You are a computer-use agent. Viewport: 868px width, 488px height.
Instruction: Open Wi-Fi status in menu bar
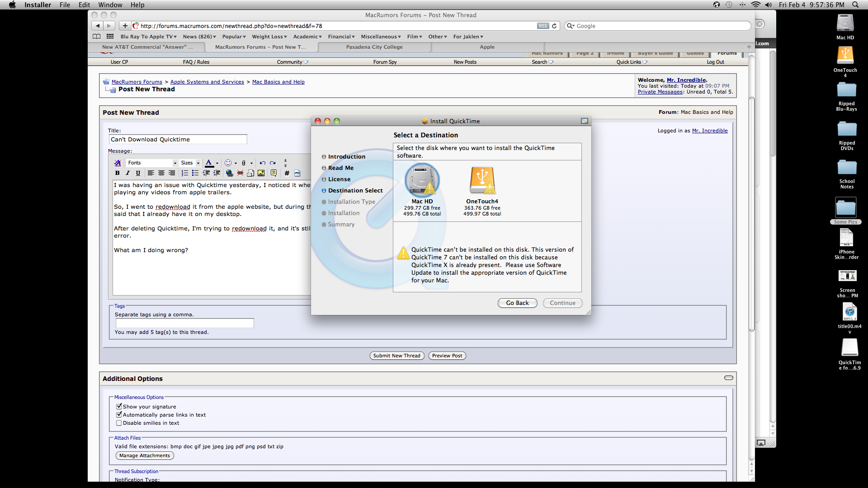pos(755,5)
